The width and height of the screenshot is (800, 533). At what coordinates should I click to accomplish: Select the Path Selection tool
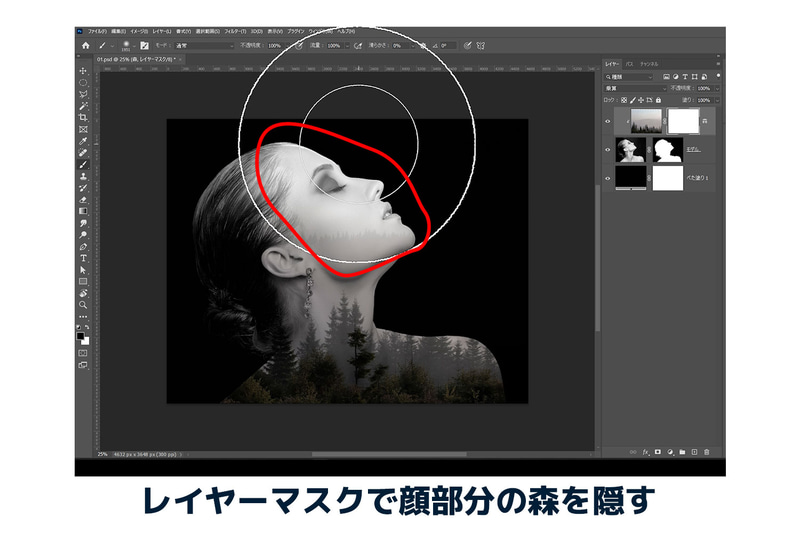[x=83, y=270]
